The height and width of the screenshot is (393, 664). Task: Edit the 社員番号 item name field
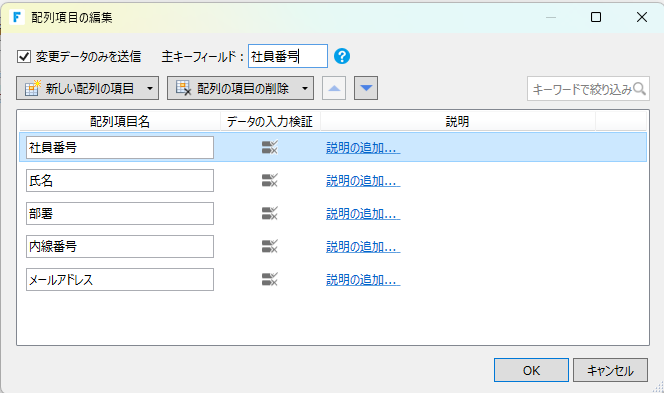click(120, 147)
